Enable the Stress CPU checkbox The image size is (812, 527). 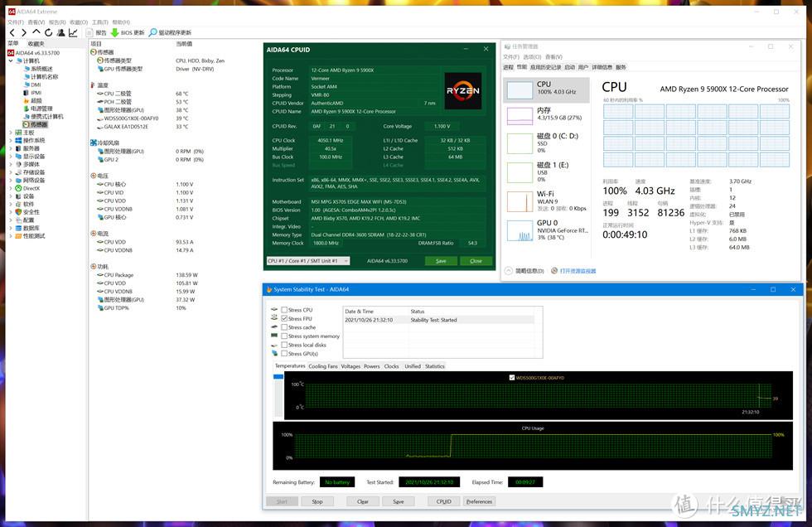tap(284, 310)
